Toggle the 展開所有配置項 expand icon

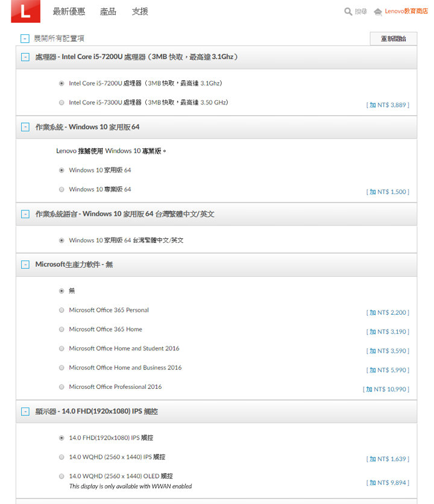click(25, 39)
